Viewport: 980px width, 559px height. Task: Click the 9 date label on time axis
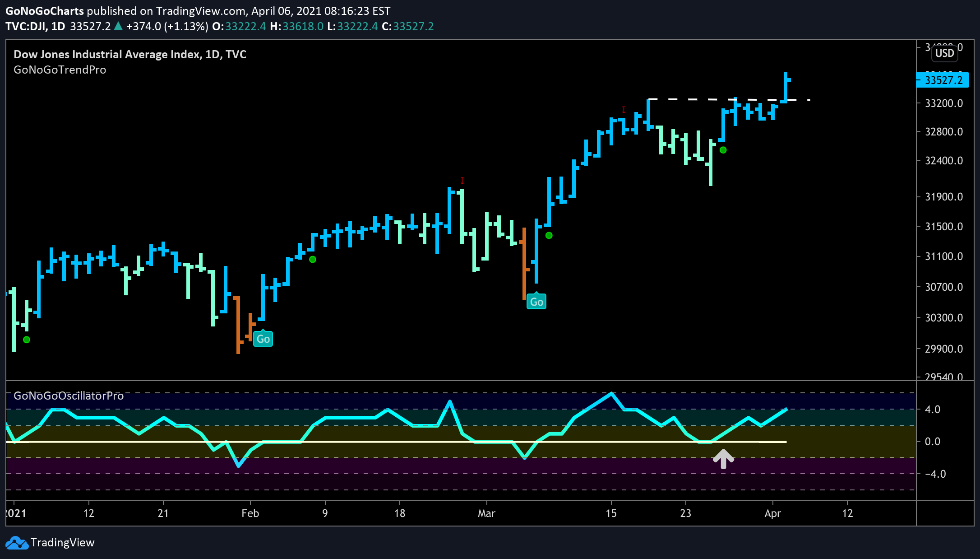(x=325, y=513)
